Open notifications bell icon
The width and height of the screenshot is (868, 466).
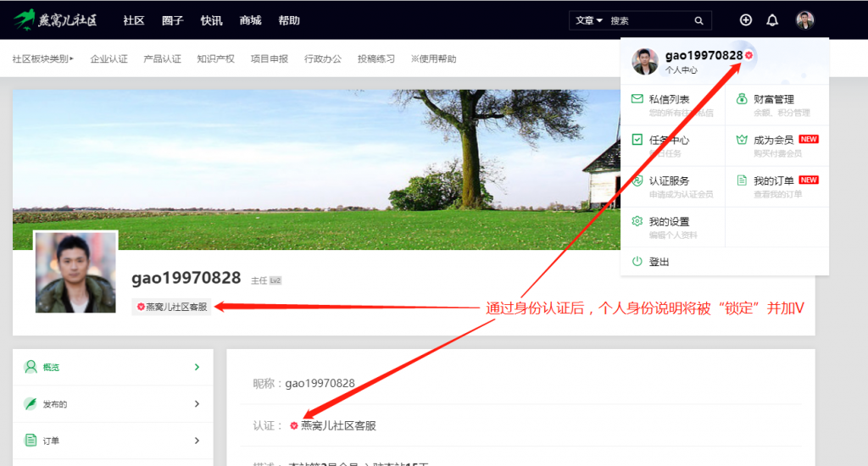pyautogui.click(x=772, y=20)
